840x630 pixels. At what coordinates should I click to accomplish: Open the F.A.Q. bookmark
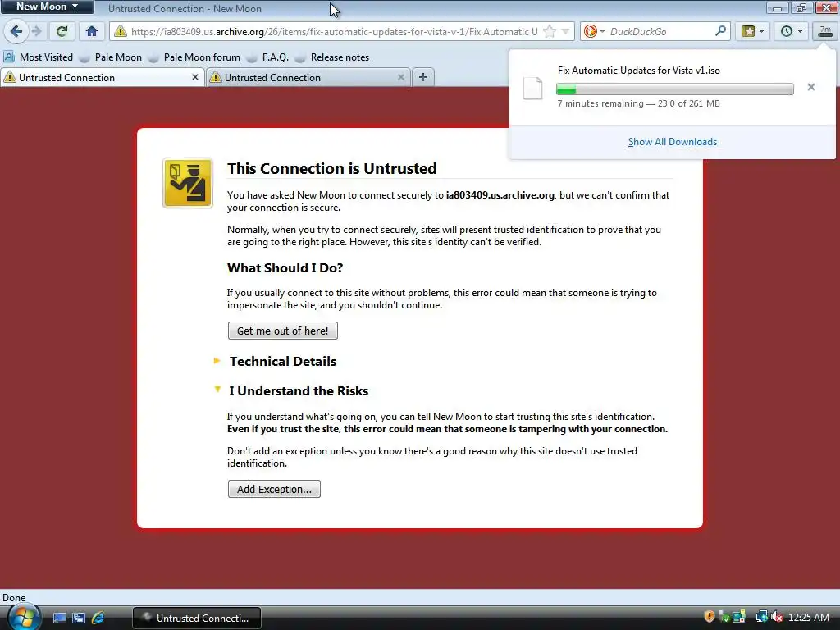268,57
